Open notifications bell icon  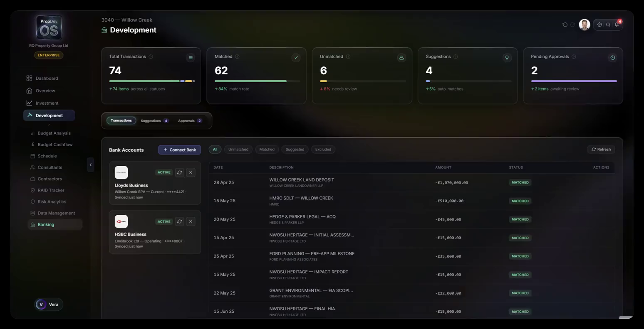[617, 25]
